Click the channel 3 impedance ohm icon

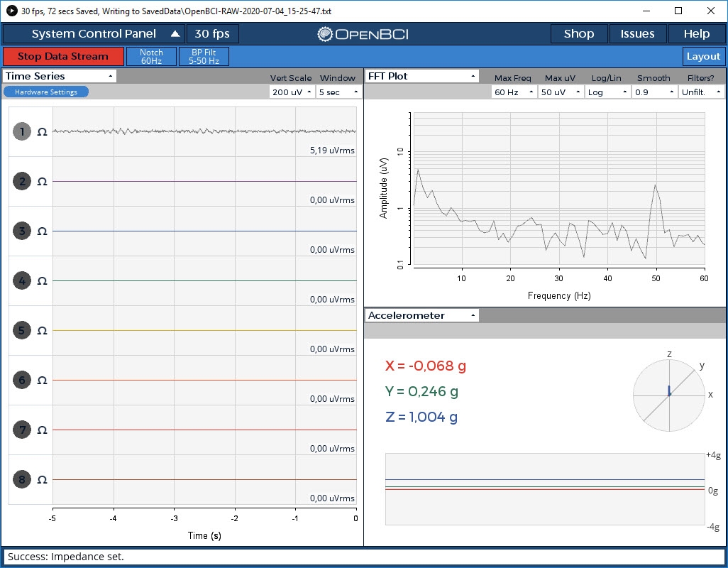42,231
